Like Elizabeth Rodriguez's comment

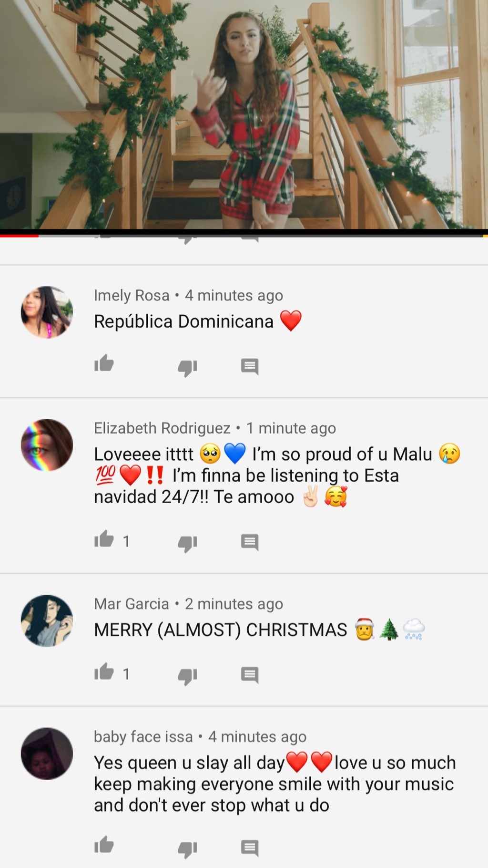click(104, 539)
